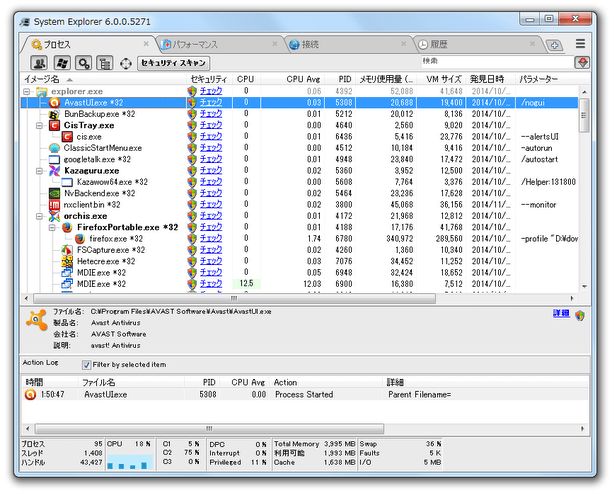Collapse the FirefoxPortable.exe tree node
Screen dimensions: 612x493
52,228
